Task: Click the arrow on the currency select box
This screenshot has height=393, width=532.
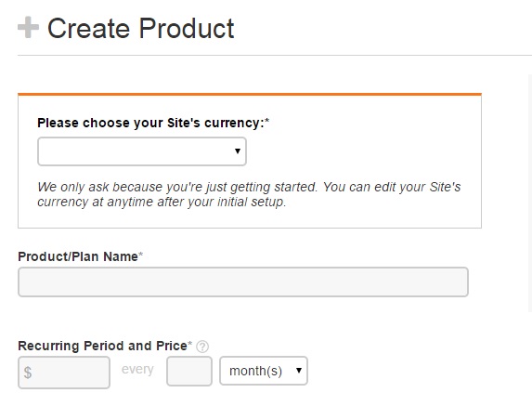Action: [238, 151]
